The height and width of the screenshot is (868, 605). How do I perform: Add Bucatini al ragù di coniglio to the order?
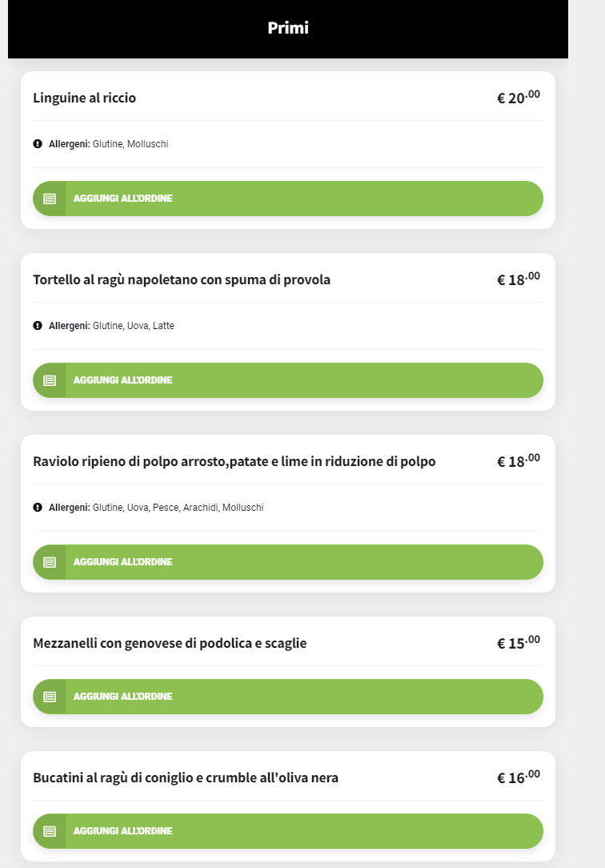(x=288, y=831)
